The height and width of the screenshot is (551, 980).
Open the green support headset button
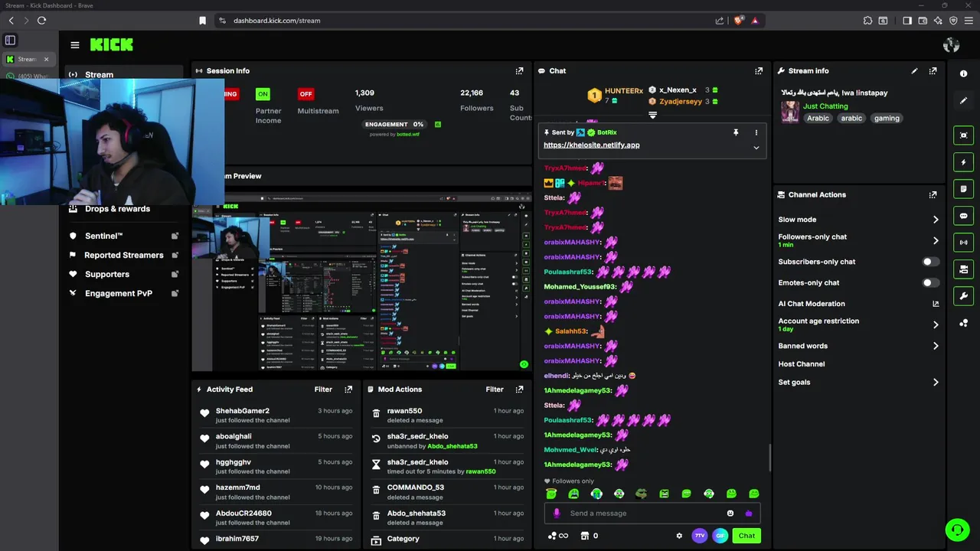click(957, 530)
